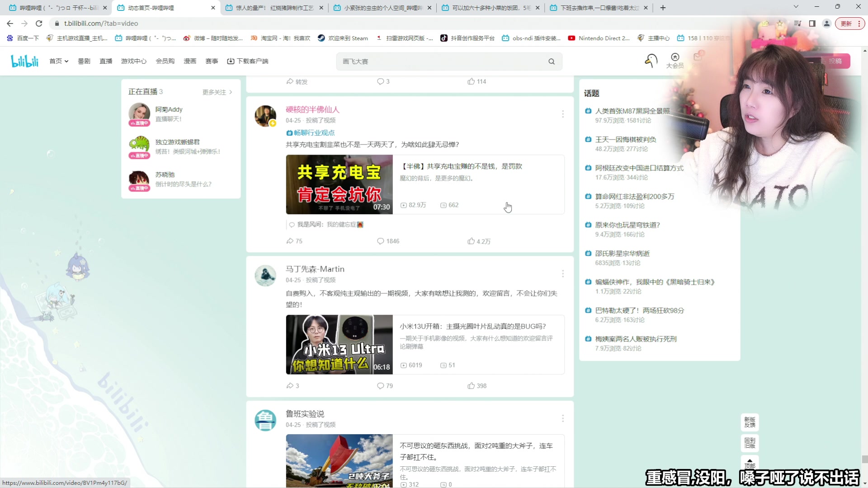
Task: Open 阿菊Addy live stream avatar
Action: coord(139,114)
